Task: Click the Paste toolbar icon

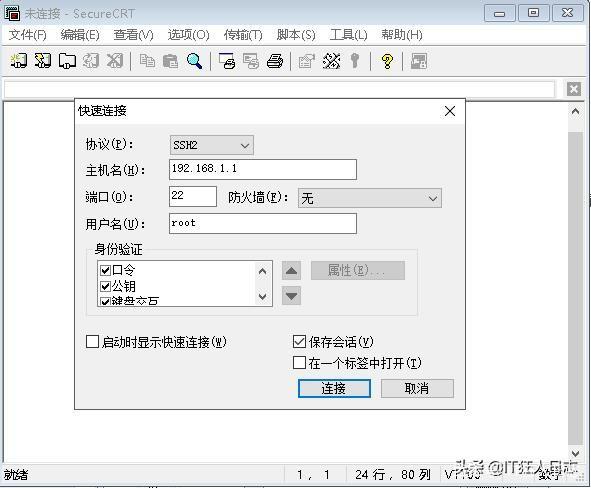Action: coord(170,61)
